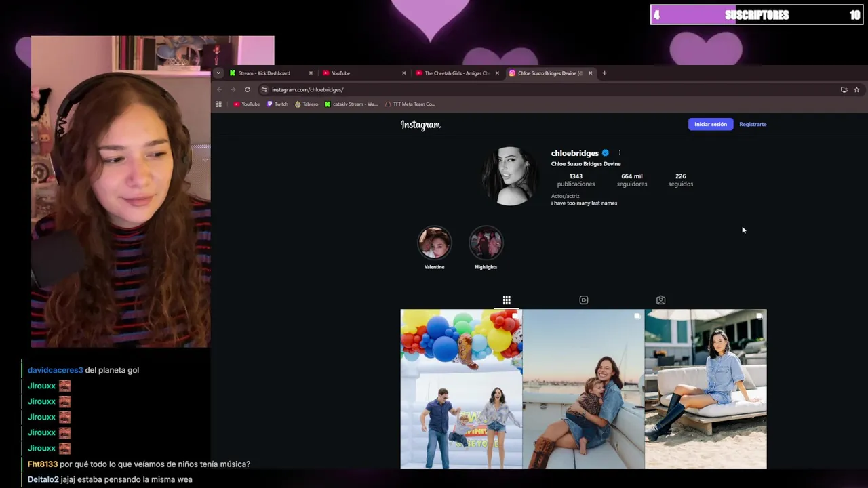
Task: Open the catakiv Stream bookmark
Action: coord(351,104)
